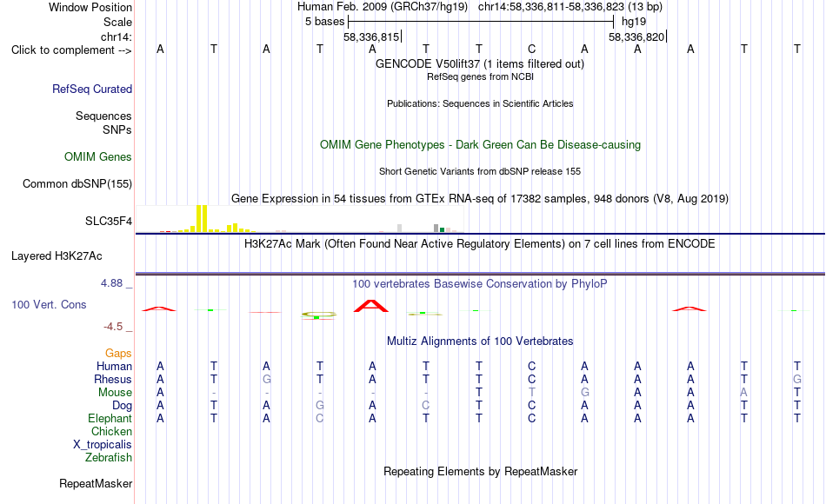826x504 pixels.
Task: Click Multiz Alignments of 100 Vertebrates title
Action: [480, 342]
